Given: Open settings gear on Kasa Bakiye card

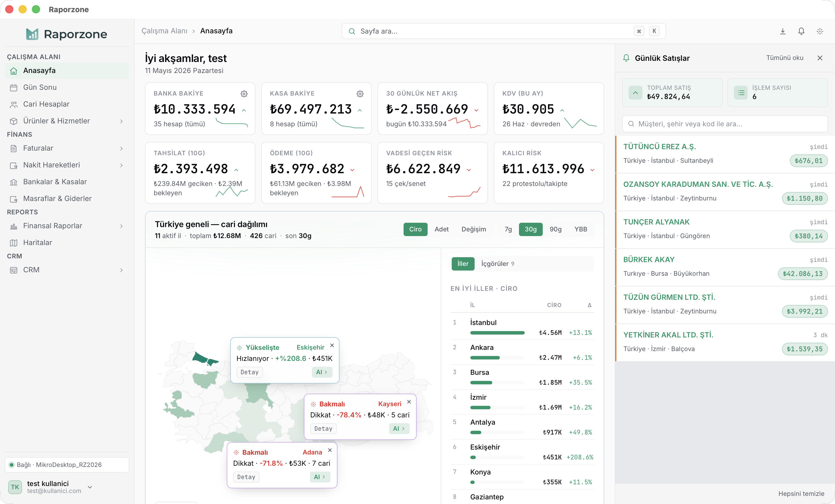Looking at the screenshot, I should (360, 94).
